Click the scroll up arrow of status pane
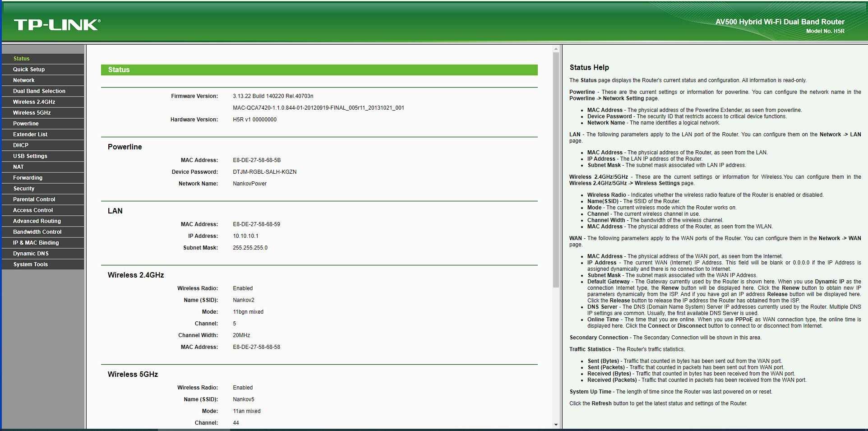 [556, 49]
